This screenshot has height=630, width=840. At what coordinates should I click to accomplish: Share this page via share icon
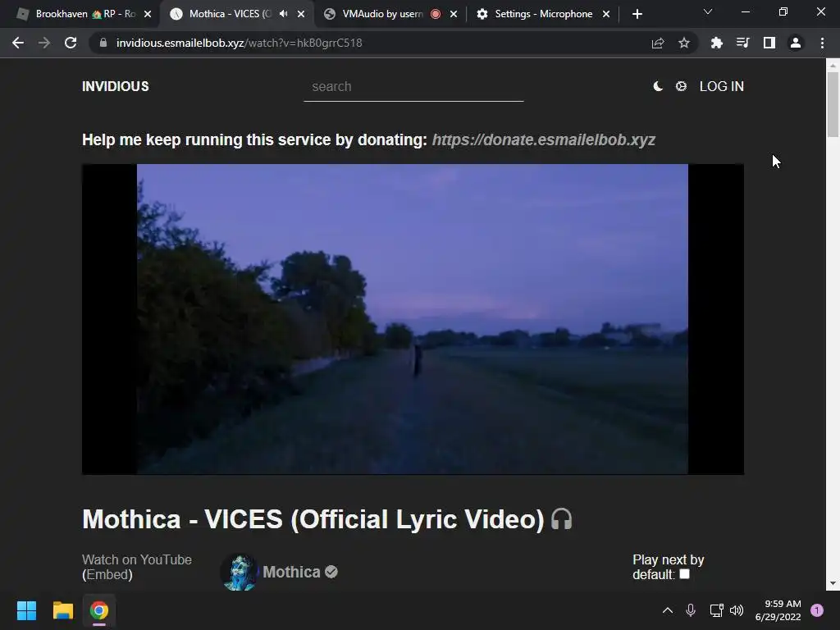click(658, 43)
